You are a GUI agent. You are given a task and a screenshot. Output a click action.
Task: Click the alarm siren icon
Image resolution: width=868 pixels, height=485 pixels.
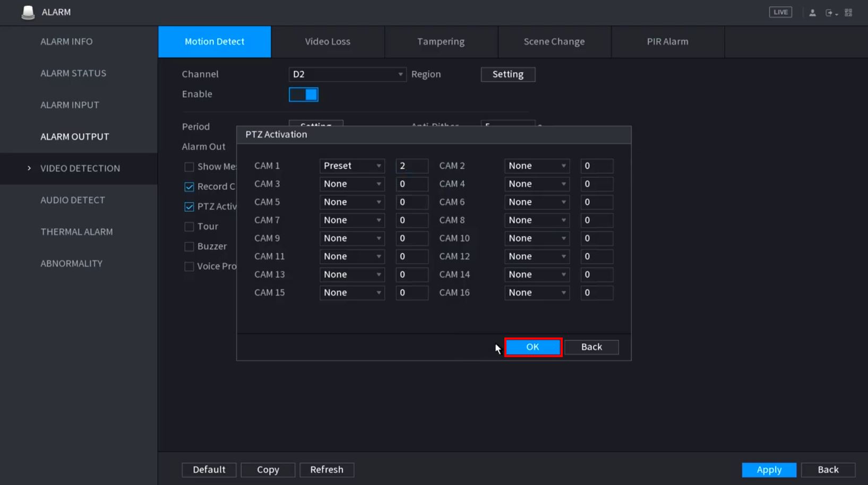pos(28,12)
